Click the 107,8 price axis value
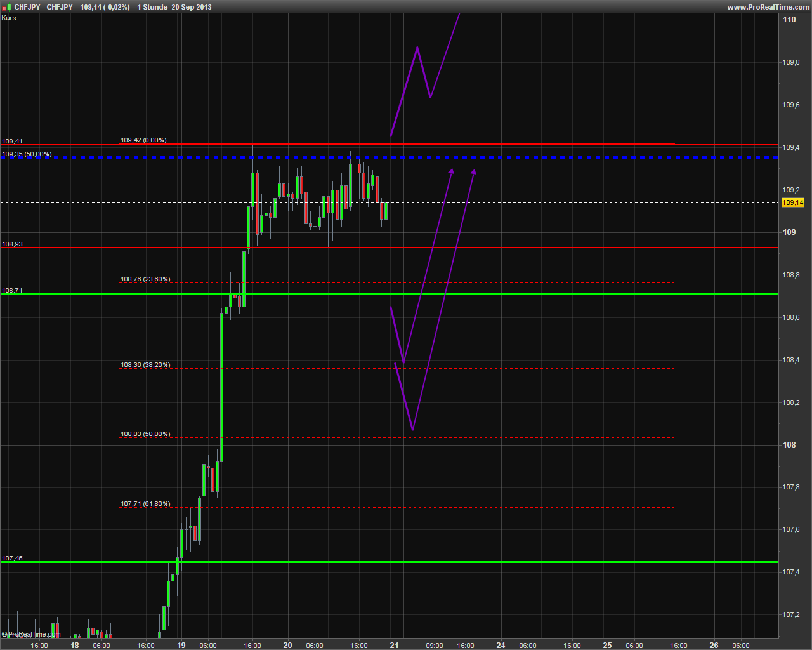Image resolution: width=812 pixels, height=650 pixels. pos(791,487)
